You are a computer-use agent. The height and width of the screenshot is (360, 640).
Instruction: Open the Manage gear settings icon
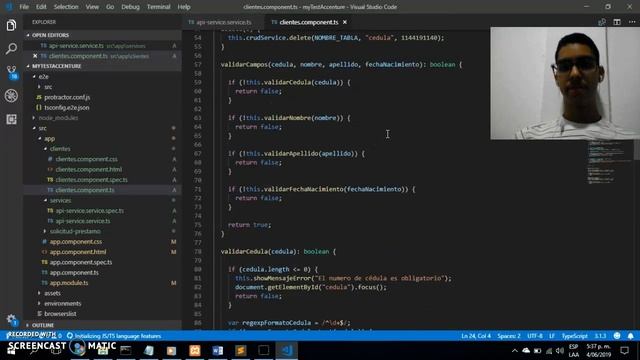pyautogui.click(x=11, y=319)
